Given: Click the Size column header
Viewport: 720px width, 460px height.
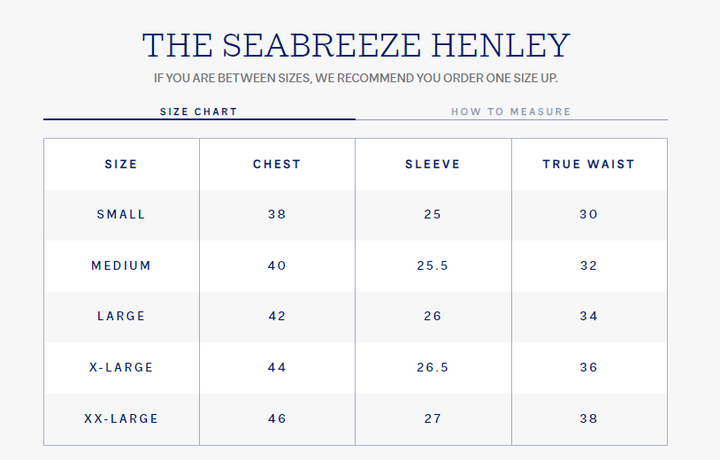Looking at the screenshot, I should 121,164.
